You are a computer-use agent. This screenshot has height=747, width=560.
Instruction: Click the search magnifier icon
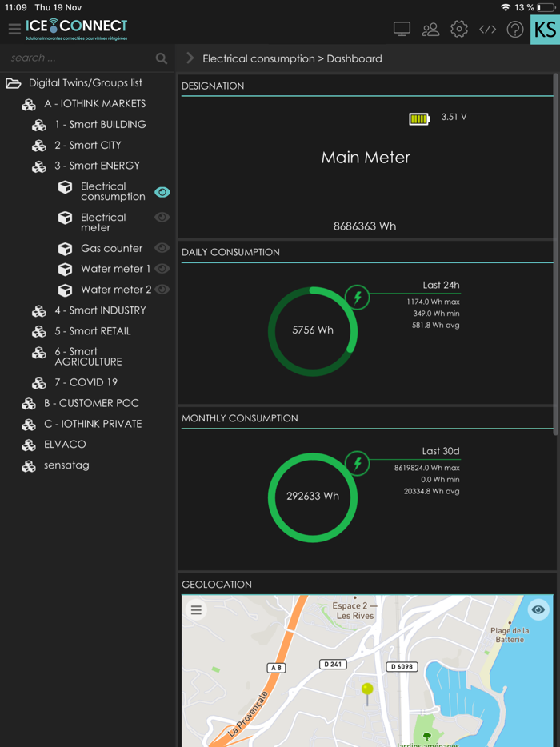(x=162, y=58)
